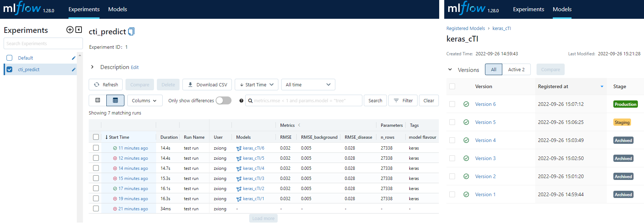
Task: Toggle the Only show differences switch
Action: (224, 100)
